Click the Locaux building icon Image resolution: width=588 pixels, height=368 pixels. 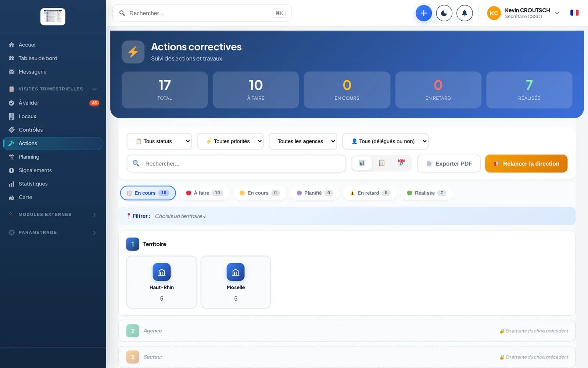click(11, 116)
